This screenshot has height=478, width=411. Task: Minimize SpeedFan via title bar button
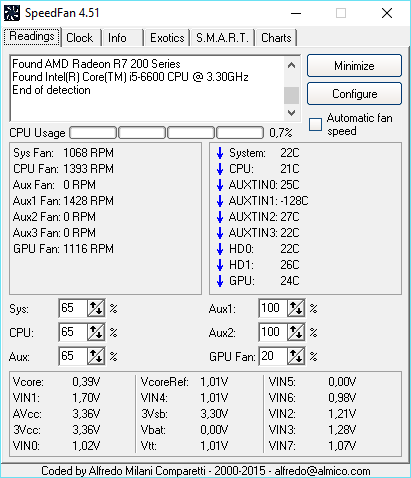(296, 13)
